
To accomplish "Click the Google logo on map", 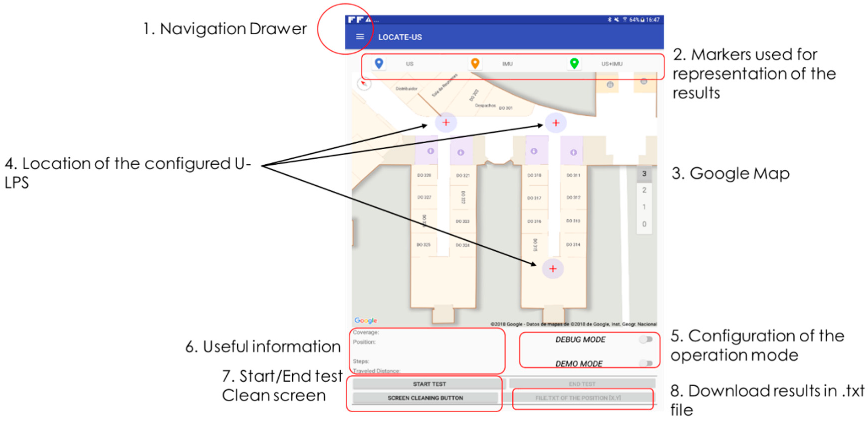I will tap(366, 320).
